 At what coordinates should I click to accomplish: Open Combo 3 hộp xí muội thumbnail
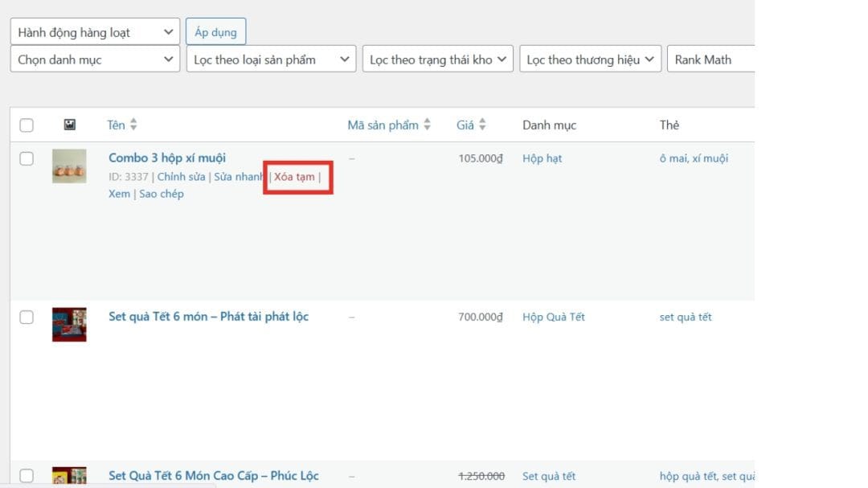(x=69, y=166)
